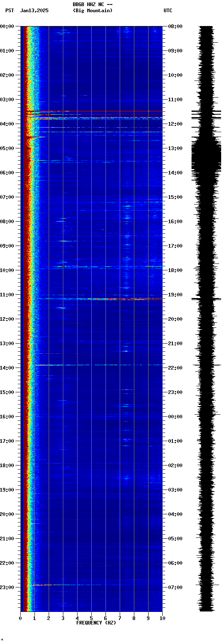The width and height of the screenshot is (224, 644).
Task: Click the 06:00 PST time label
Action: point(7,173)
